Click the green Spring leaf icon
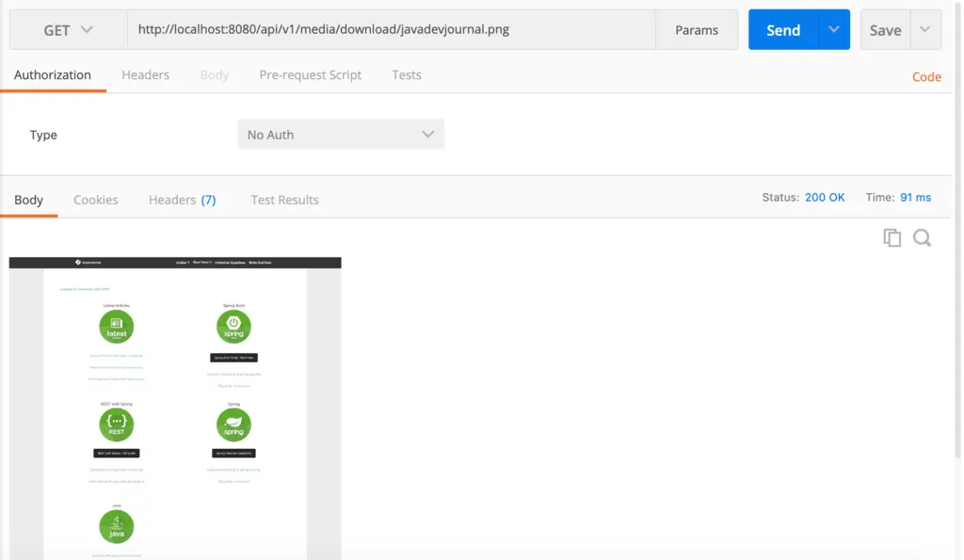 tap(233, 424)
